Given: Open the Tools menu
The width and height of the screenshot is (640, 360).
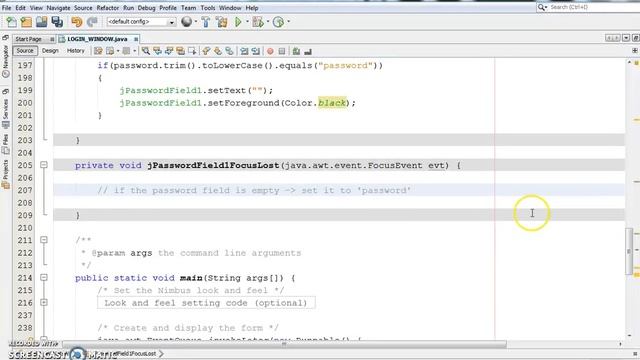Looking at the screenshot, I should click(208, 8).
